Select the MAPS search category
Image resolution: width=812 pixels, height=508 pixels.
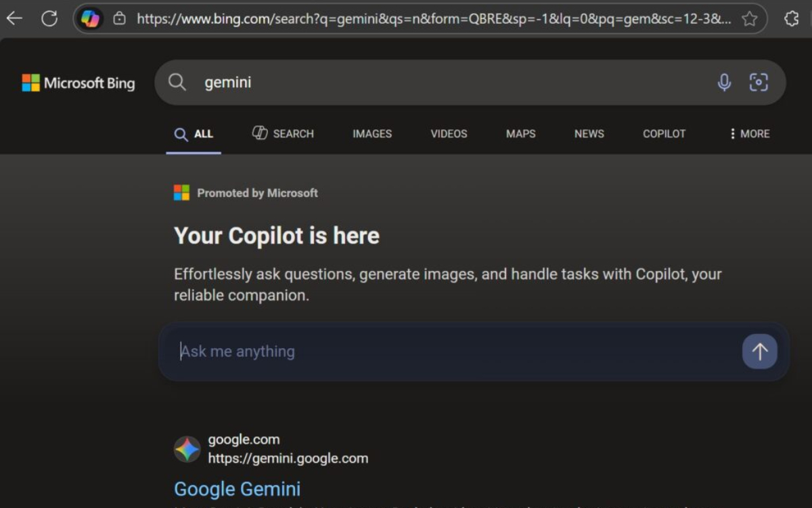[x=520, y=133]
